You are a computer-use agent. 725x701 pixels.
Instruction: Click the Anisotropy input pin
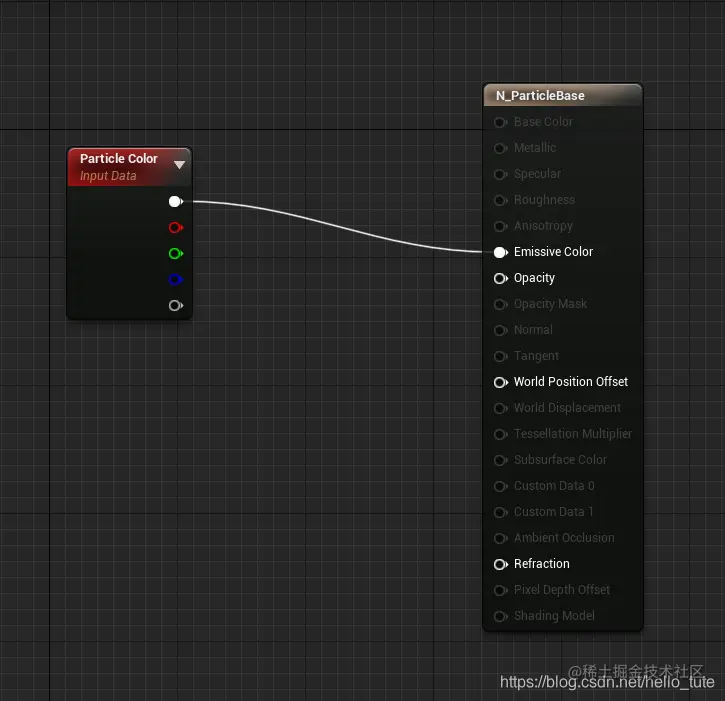(x=500, y=227)
